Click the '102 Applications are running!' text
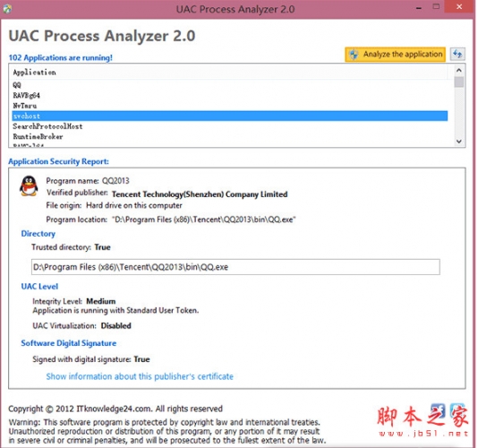 [60, 57]
